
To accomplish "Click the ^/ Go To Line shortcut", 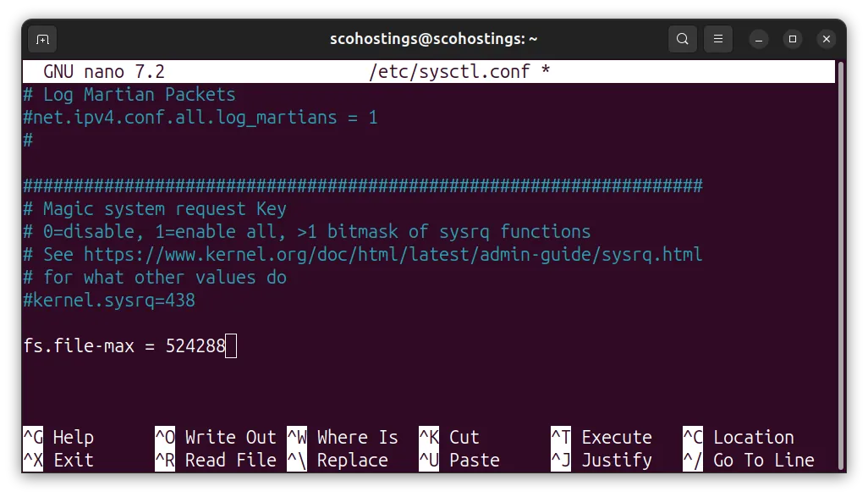I will (749, 460).
